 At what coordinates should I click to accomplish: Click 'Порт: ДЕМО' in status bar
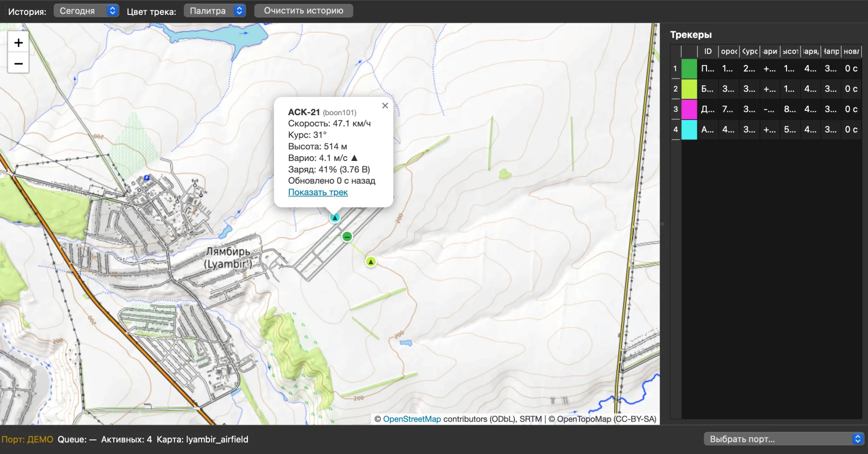pos(27,439)
